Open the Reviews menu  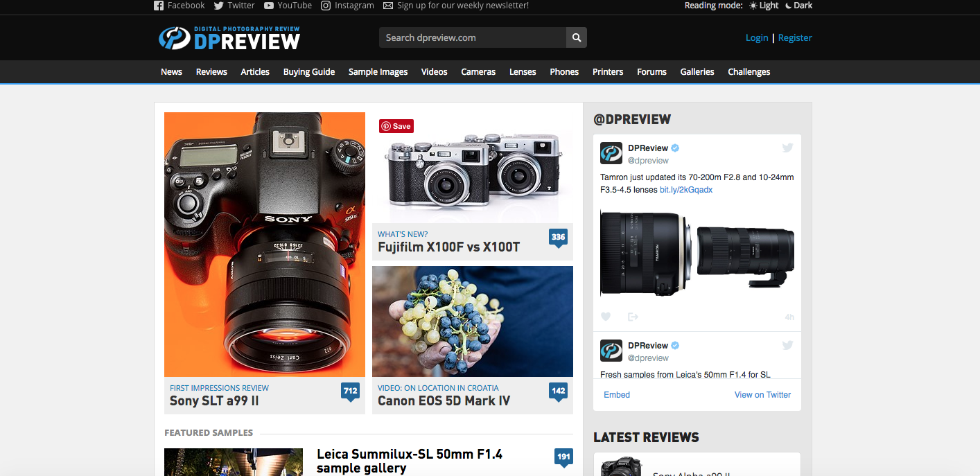[x=211, y=72]
